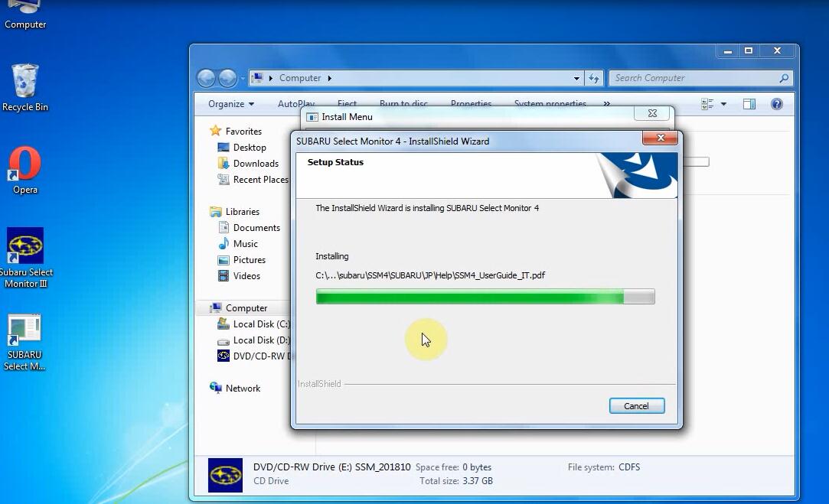
Task: Open Subaru Select Monitor III shortcut
Action: [25, 258]
